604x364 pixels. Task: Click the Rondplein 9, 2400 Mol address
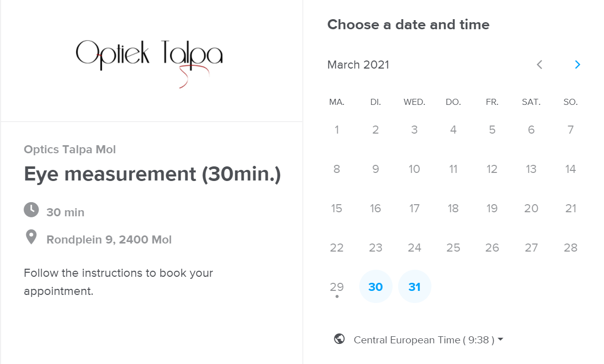point(109,239)
